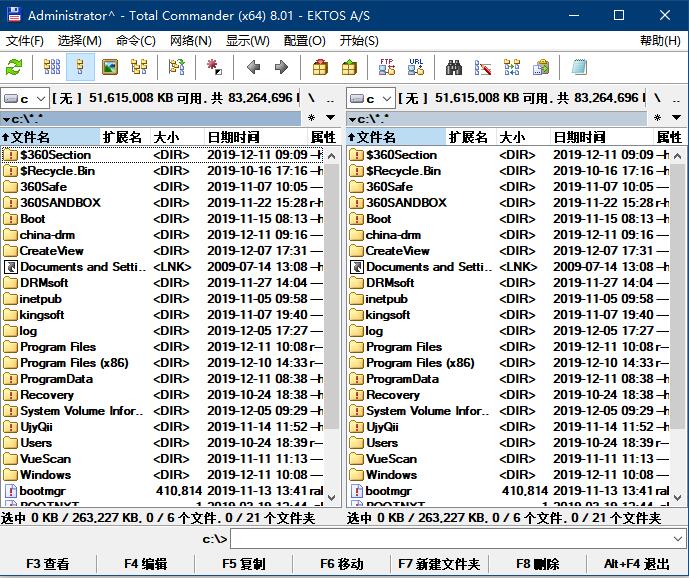This screenshot has width=689, height=578.
Task: Launch the multi-rename tool icon
Action: point(483,68)
